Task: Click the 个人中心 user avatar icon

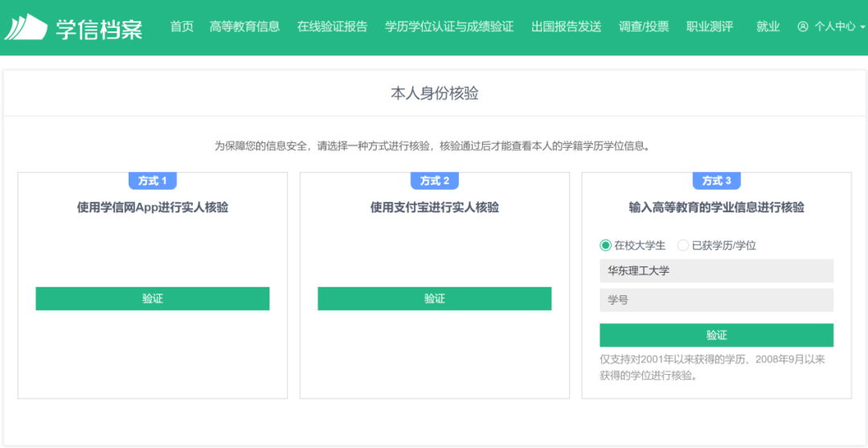Action: pos(802,27)
